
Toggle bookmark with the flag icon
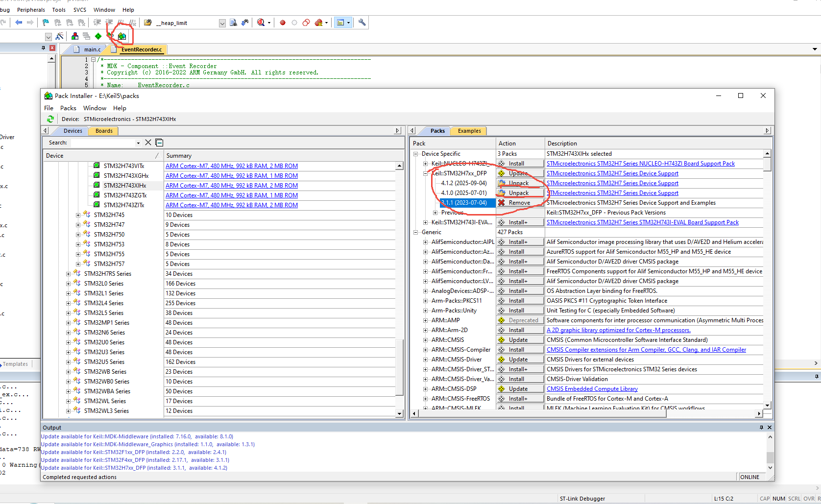[x=46, y=23]
